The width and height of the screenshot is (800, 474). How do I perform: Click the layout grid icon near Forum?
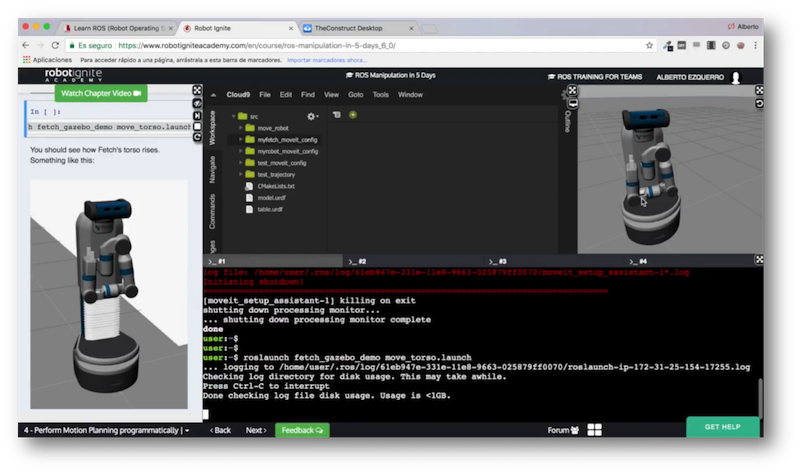594,430
